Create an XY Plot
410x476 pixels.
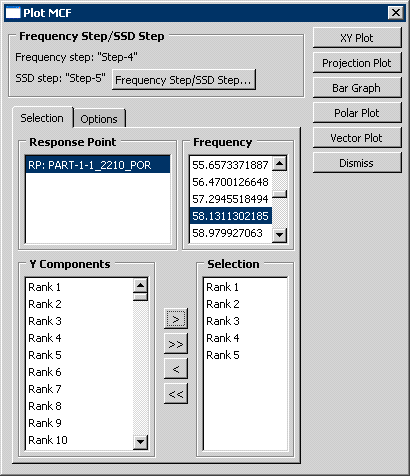(357, 38)
